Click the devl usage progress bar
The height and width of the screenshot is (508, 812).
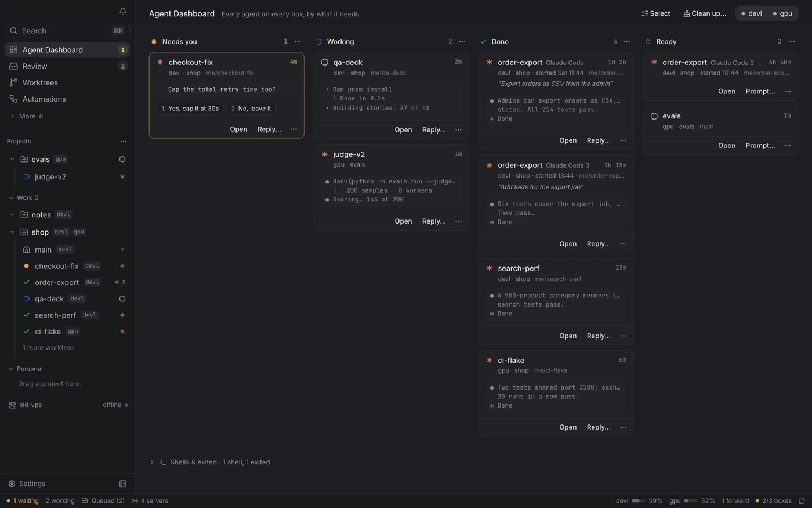[638, 501]
